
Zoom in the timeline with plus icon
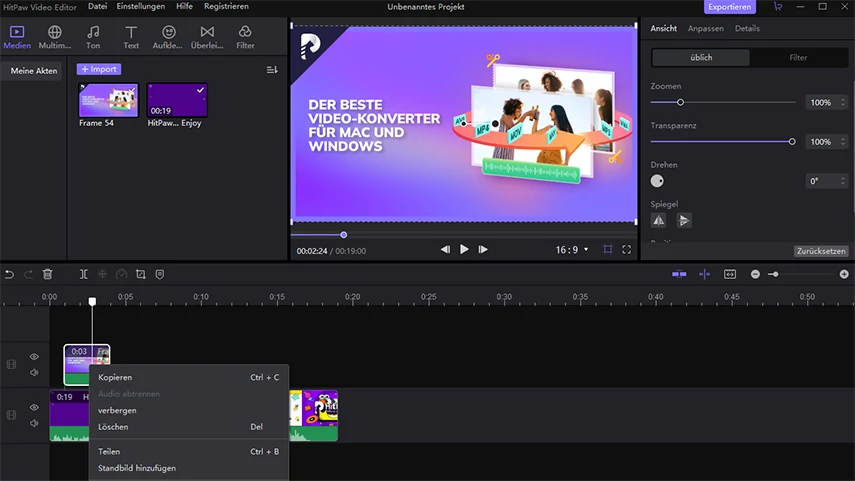coord(844,274)
